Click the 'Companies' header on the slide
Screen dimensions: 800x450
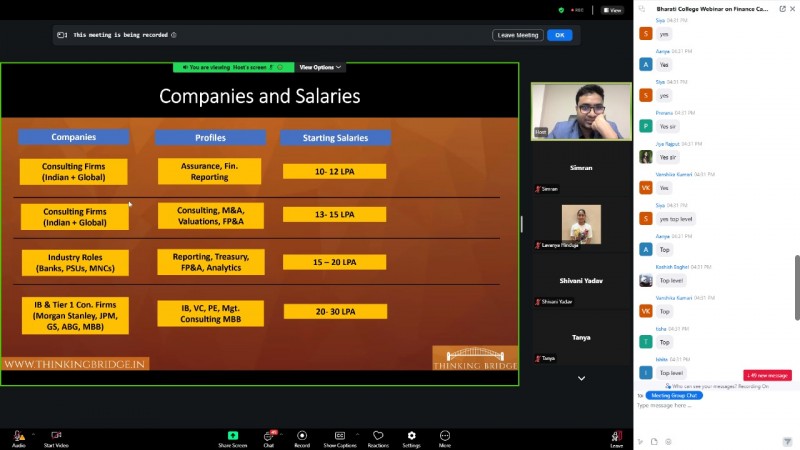[x=73, y=137]
